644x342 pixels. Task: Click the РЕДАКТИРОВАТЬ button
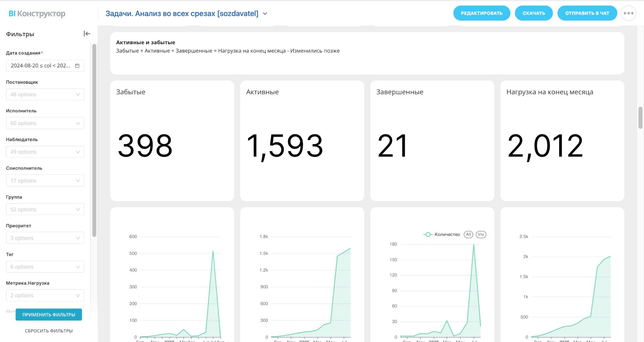(x=482, y=13)
